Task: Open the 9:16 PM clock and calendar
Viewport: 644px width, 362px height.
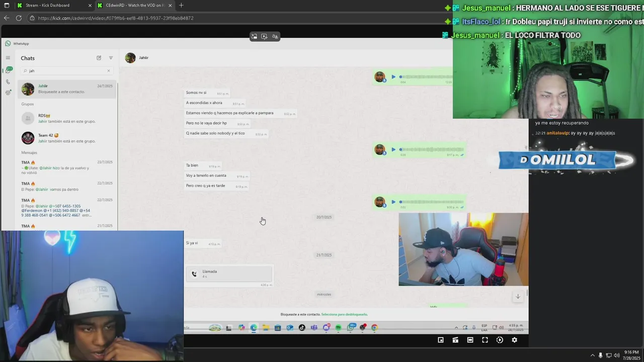Action: point(631,355)
